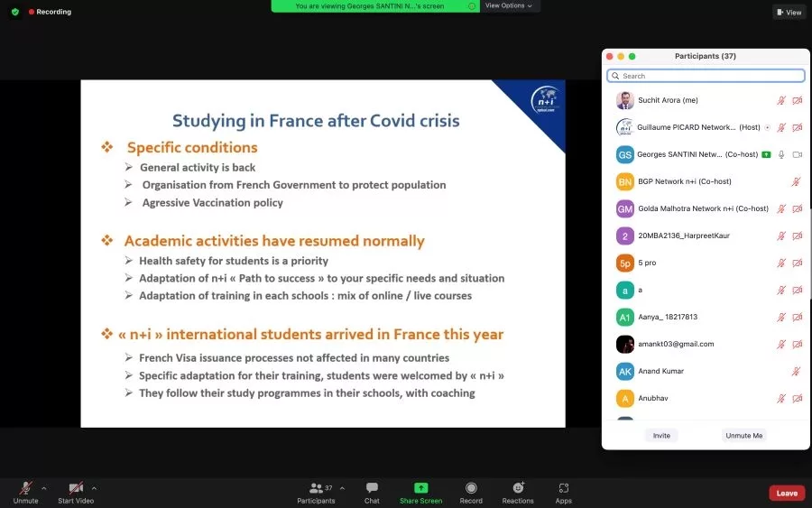812x508 pixels.
Task: Click the Recording indicator label
Action: coord(50,12)
